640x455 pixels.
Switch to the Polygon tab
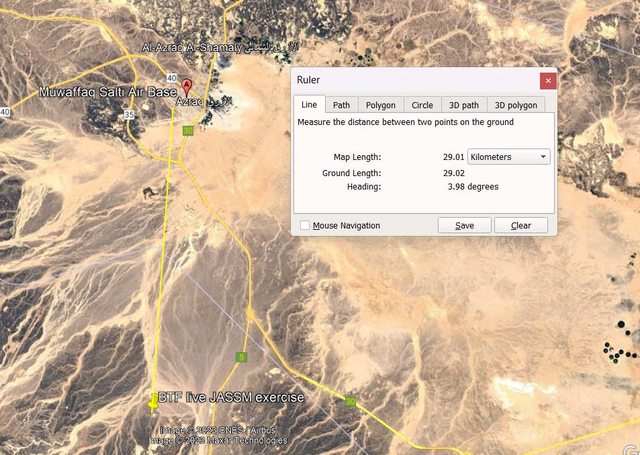(x=379, y=105)
